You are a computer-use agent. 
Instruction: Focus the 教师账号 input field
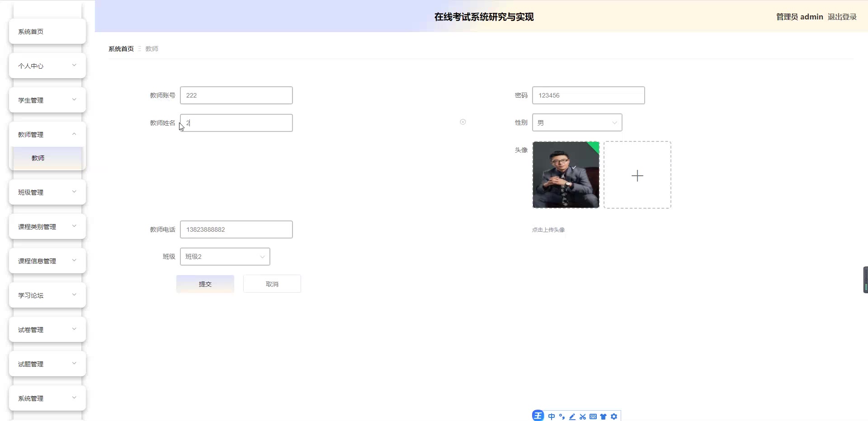click(236, 95)
